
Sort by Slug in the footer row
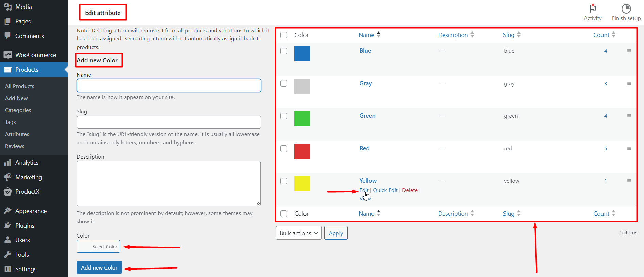(512, 213)
